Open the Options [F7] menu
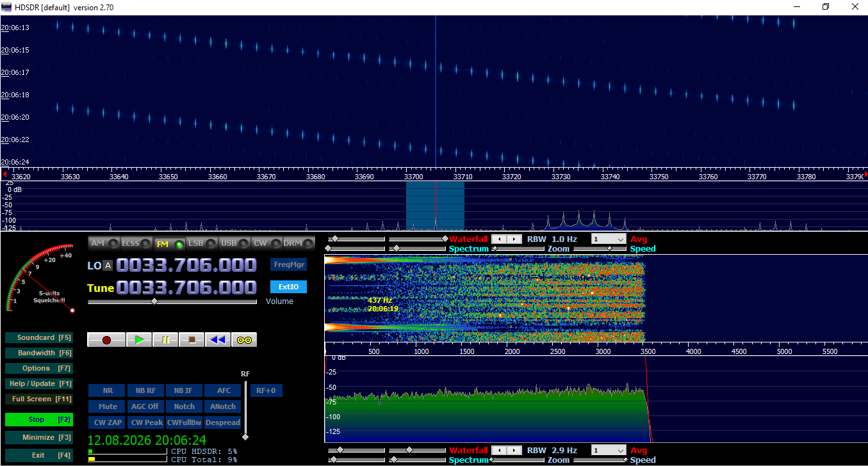 pyautogui.click(x=38, y=368)
